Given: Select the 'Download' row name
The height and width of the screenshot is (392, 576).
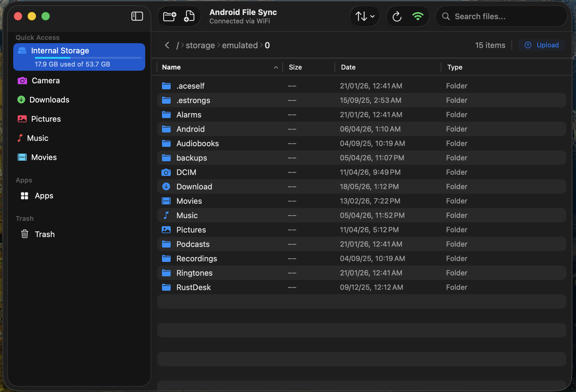Looking at the screenshot, I should click(x=194, y=187).
